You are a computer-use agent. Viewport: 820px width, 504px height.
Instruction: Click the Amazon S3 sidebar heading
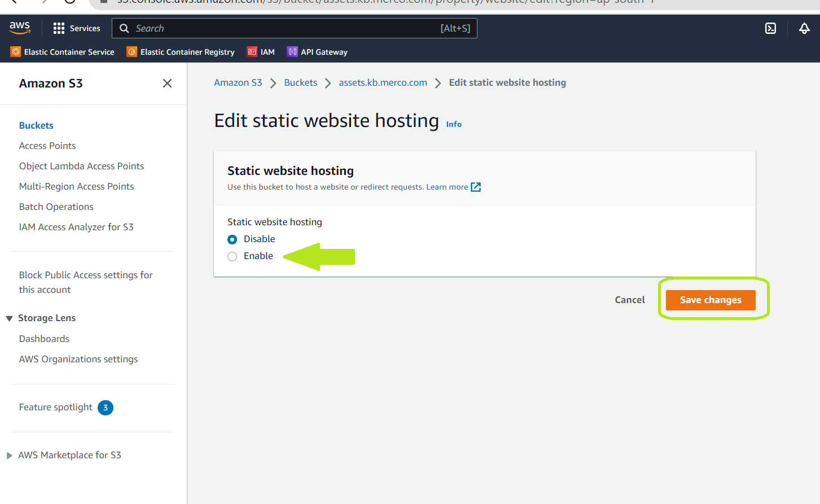[51, 84]
